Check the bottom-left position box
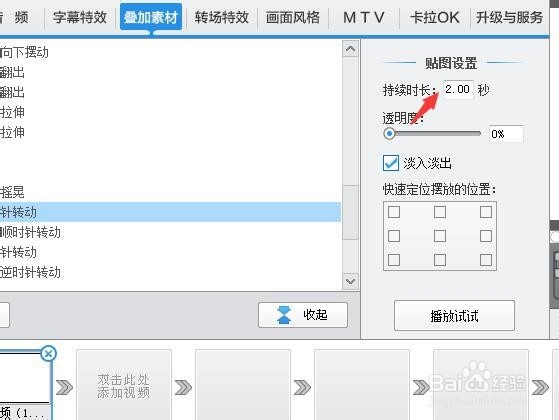The height and width of the screenshot is (420, 559). pyautogui.click(x=394, y=260)
